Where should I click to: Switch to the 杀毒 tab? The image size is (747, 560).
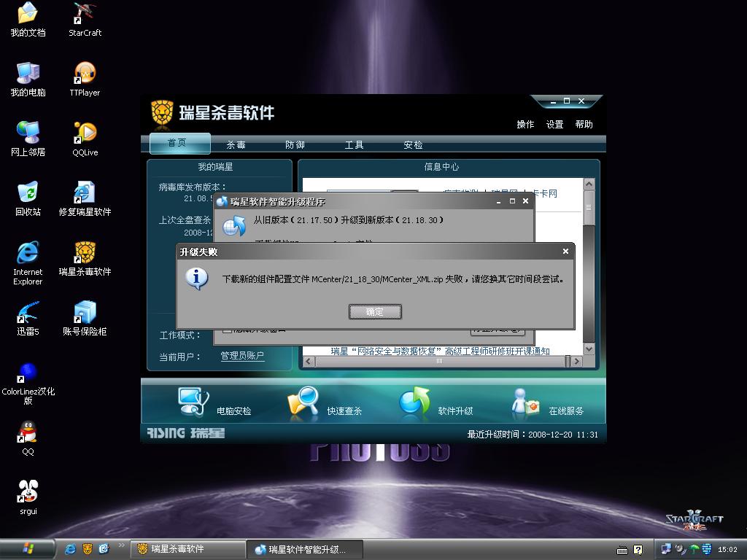[236, 145]
